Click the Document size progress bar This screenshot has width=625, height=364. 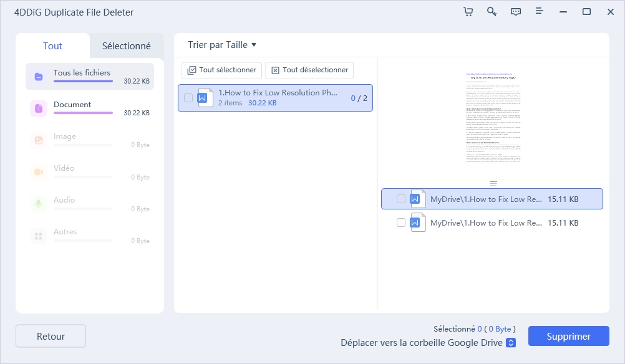(x=84, y=113)
